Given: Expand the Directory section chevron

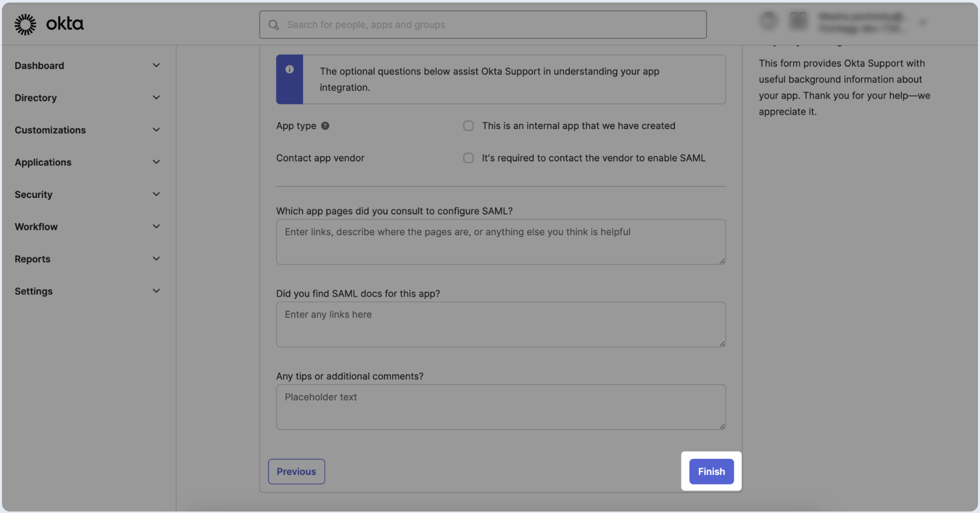Looking at the screenshot, I should [156, 98].
